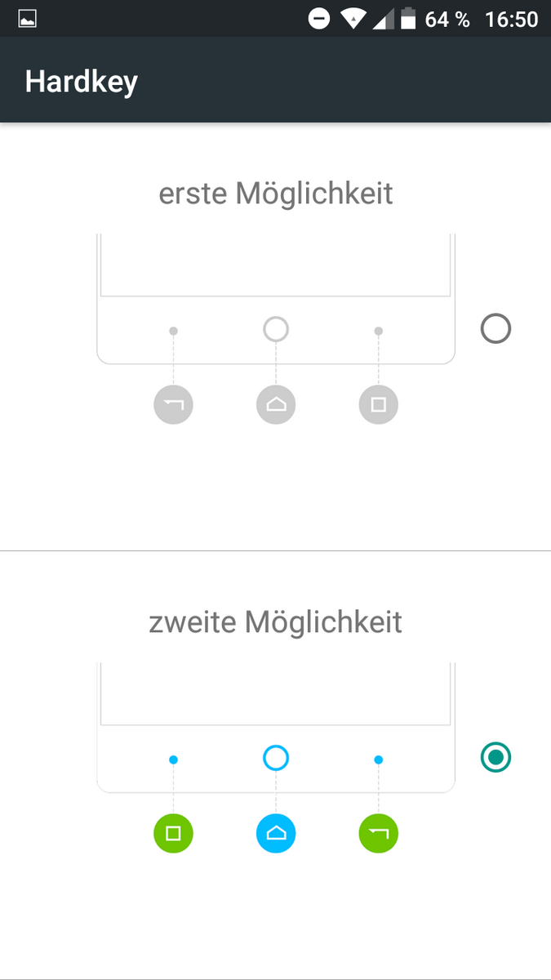Viewport: 551px width, 980px height.
Task: Click the green back key icon
Action: 379,834
